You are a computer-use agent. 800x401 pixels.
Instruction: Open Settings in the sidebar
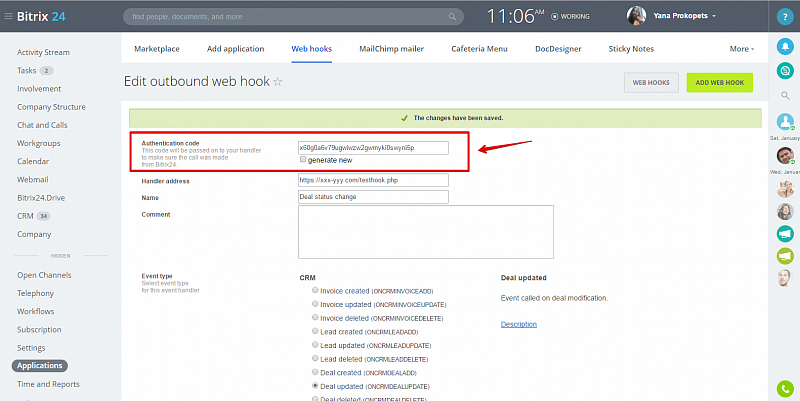pos(31,348)
